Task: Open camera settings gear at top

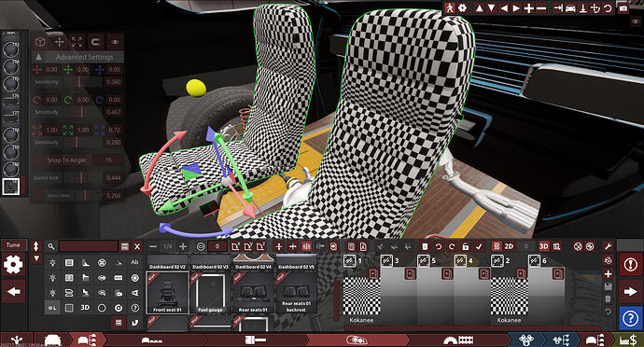Action: pos(462,7)
